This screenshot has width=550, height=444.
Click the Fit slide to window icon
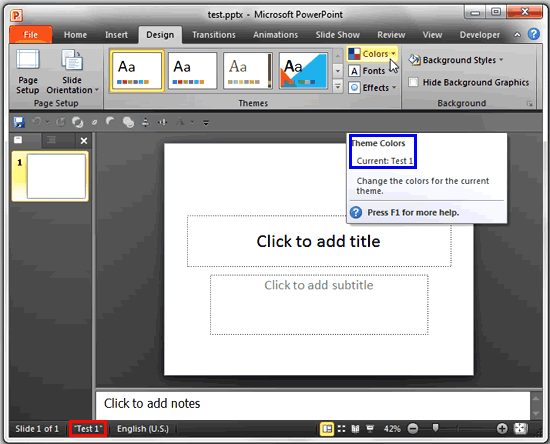click(x=521, y=429)
